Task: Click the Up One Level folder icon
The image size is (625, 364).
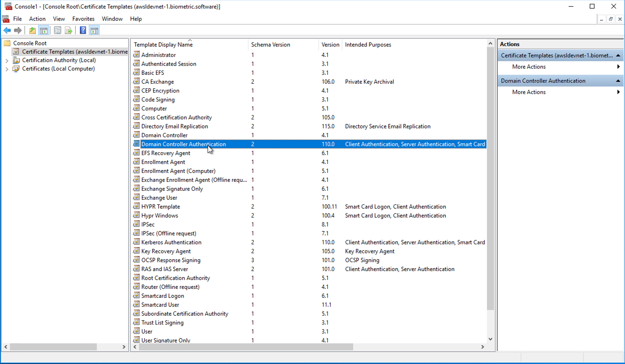Action: click(x=32, y=31)
